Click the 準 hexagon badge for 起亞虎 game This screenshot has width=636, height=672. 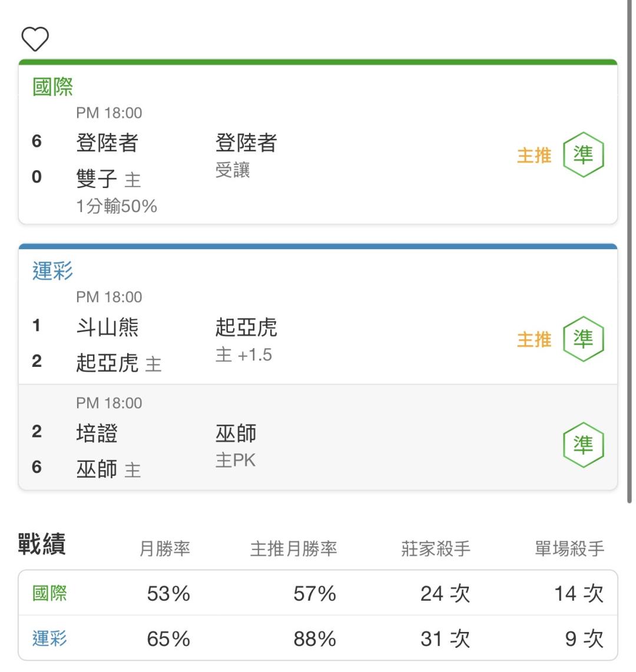click(583, 339)
